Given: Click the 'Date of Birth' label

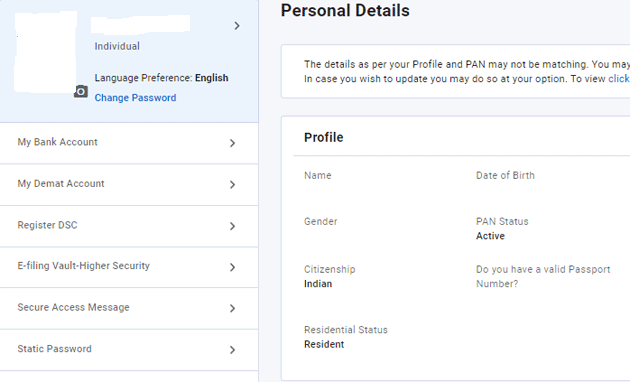Looking at the screenshot, I should click(505, 176).
